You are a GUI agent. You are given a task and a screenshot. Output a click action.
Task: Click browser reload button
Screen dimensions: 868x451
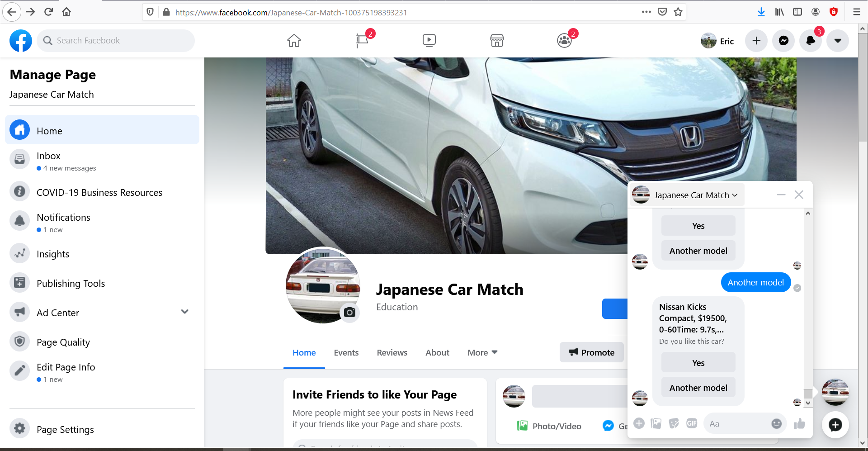coord(48,12)
